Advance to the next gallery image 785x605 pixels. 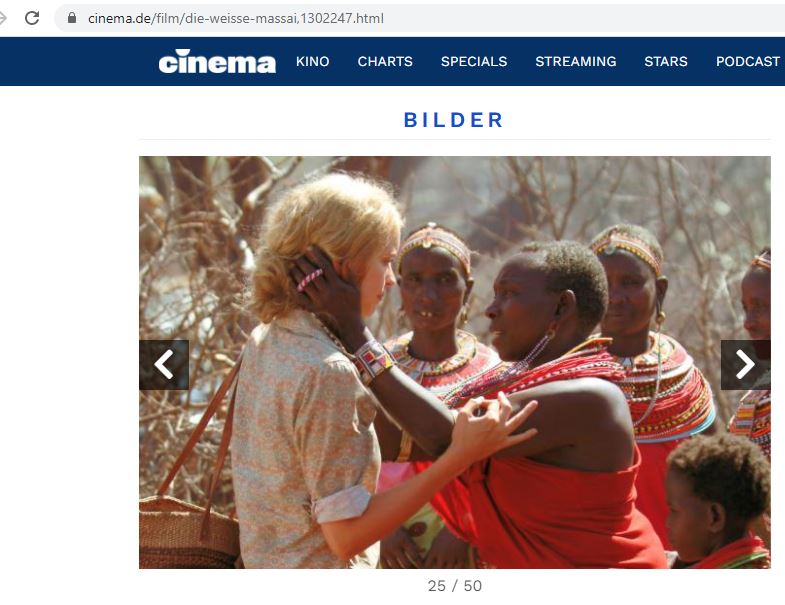[745, 365]
